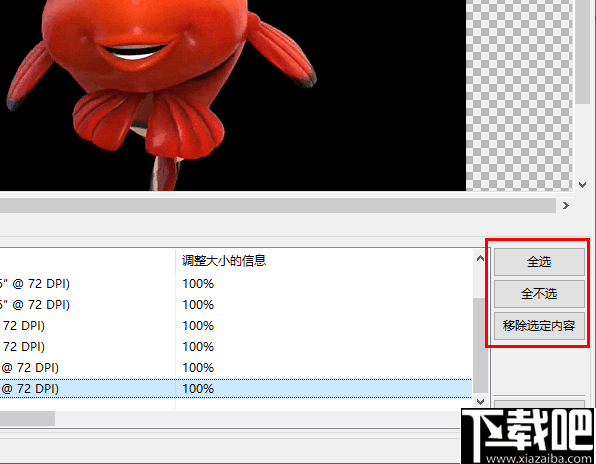Click the list horizontal scrollbar thumb
Image resolution: width=596 pixels, height=464 pixels.
[27, 418]
